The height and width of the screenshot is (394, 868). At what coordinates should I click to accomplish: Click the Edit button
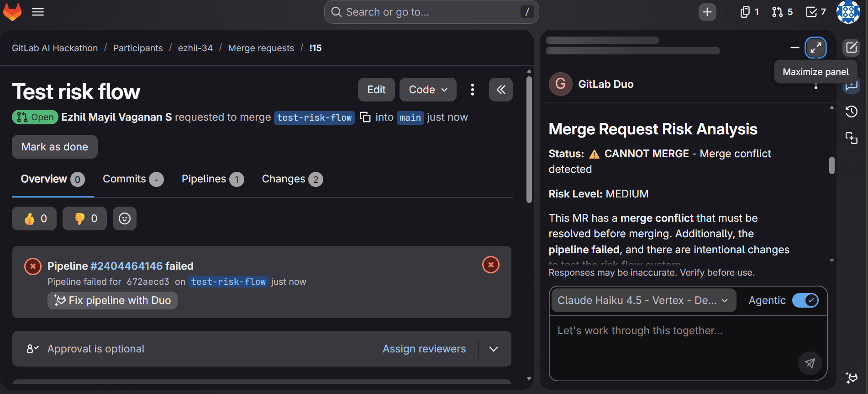pos(376,90)
